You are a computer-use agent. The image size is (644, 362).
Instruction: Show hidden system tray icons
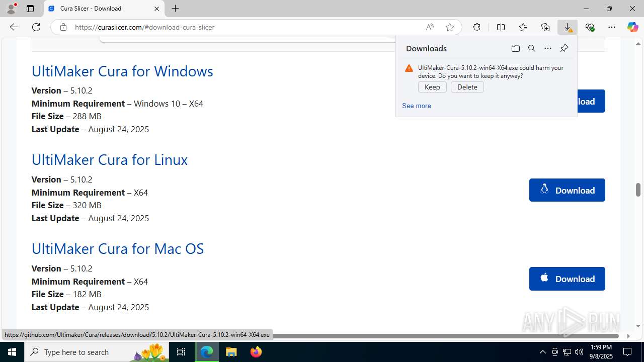tap(542, 352)
